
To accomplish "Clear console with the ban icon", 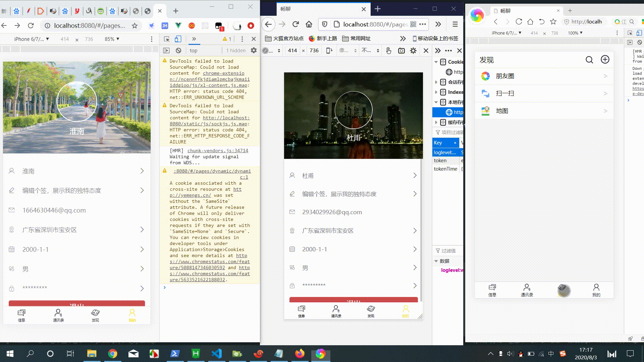I will click(x=178, y=51).
